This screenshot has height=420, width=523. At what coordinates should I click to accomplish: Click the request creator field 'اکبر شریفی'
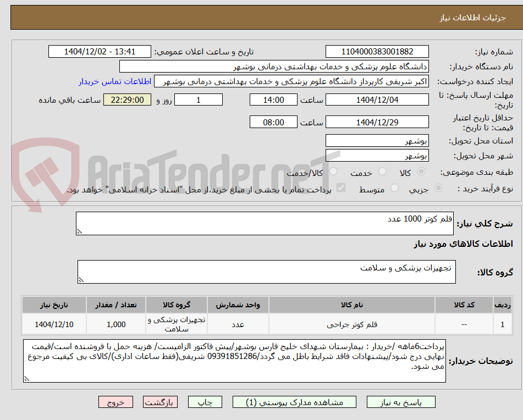click(x=291, y=82)
